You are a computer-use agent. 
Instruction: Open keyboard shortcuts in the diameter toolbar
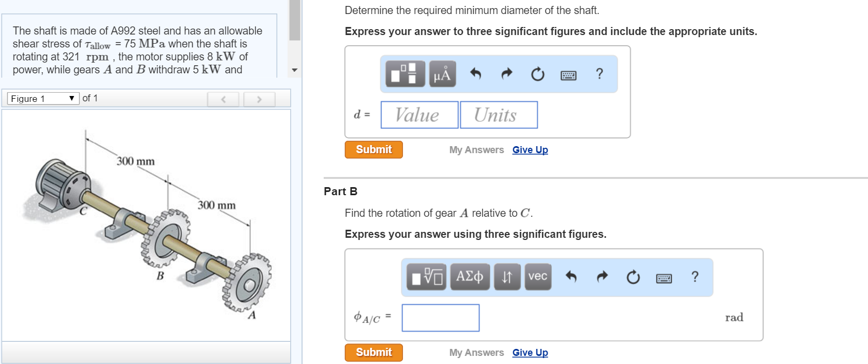568,75
